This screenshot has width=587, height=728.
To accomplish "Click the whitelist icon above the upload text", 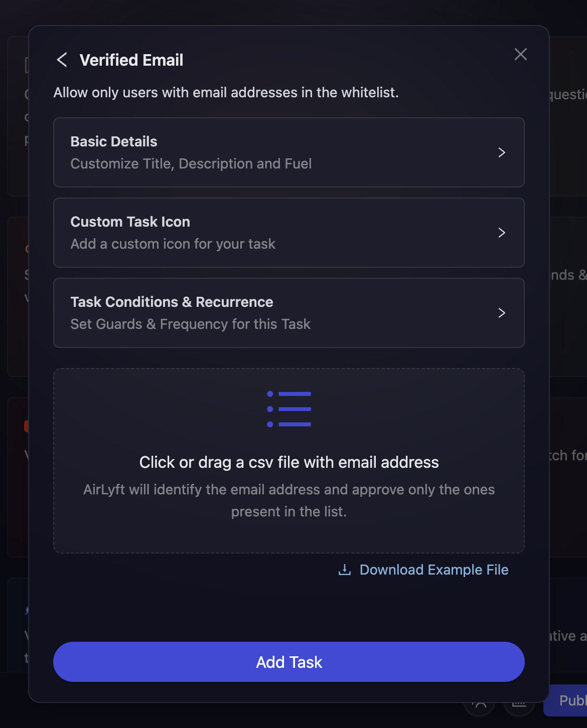I will [x=289, y=409].
